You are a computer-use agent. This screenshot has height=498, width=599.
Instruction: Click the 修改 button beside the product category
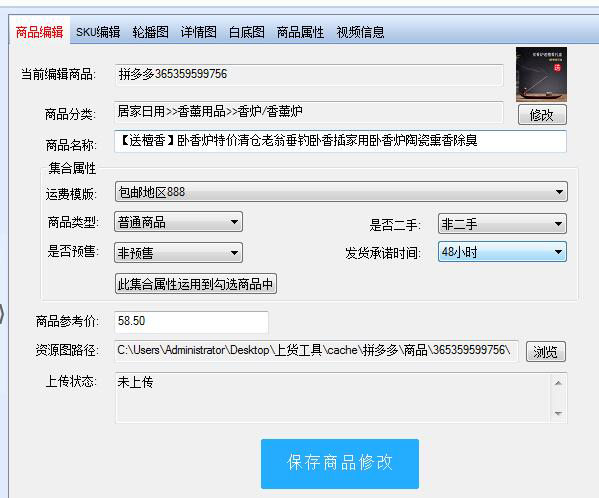click(x=542, y=115)
